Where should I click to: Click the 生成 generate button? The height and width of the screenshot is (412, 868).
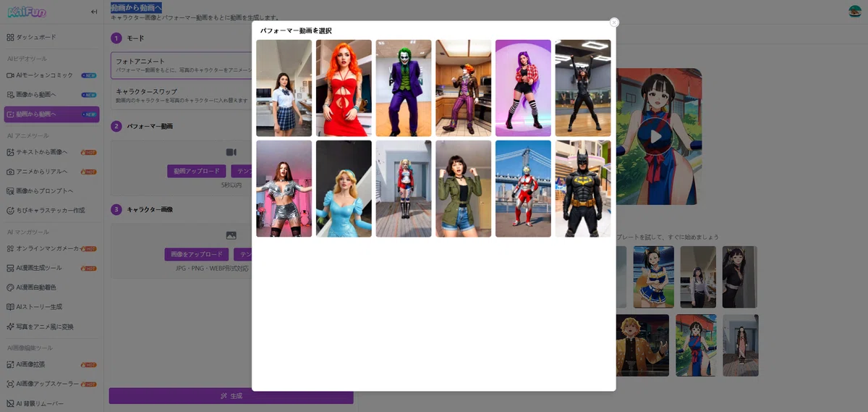click(231, 396)
